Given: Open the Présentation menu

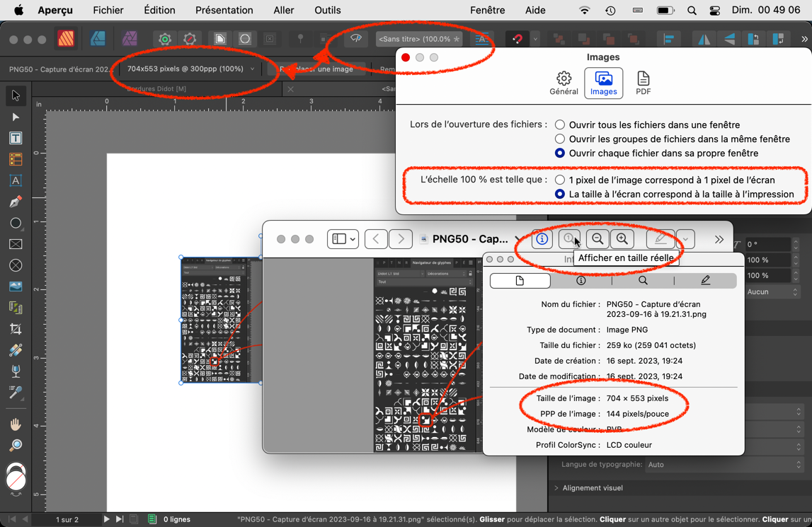Looking at the screenshot, I should [x=224, y=10].
